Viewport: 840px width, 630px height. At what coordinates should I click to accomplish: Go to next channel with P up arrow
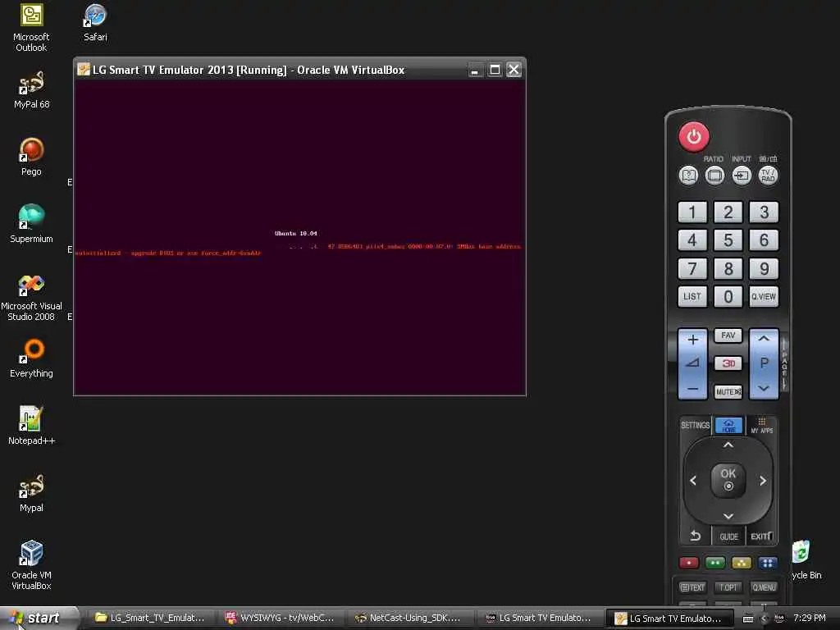pyautogui.click(x=764, y=340)
